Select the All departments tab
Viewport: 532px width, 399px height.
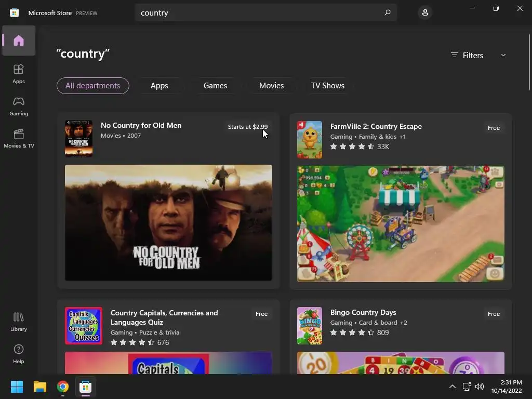pyautogui.click(x=92, y=86)
